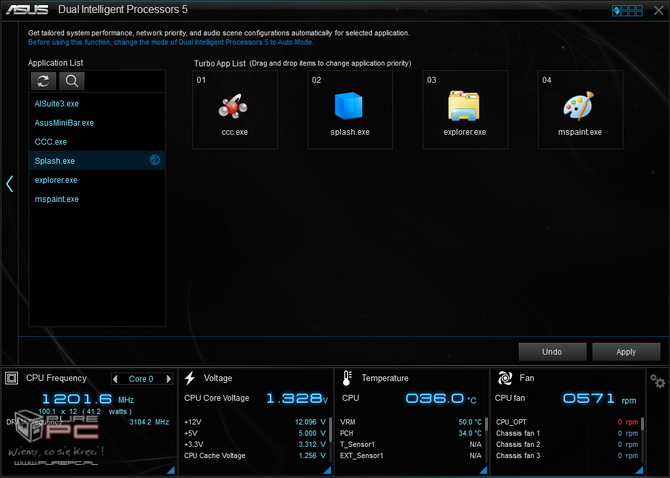670x478 pixels.
Task: Click the CPU Core Voltage reading
Action: point(297,399)
